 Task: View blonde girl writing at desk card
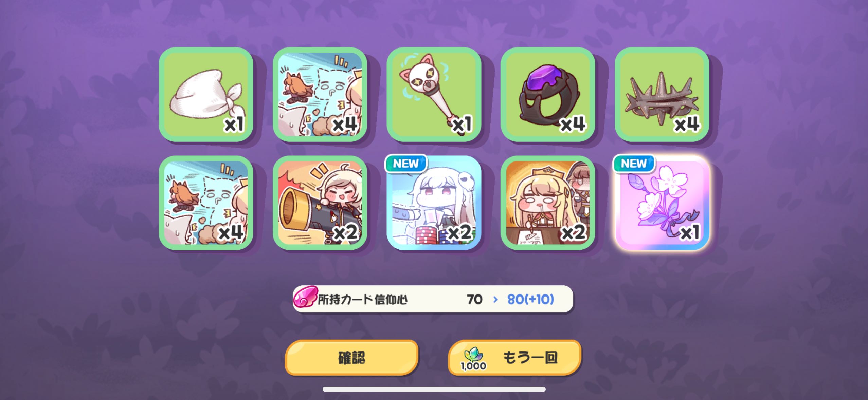[x=548, y=203]
